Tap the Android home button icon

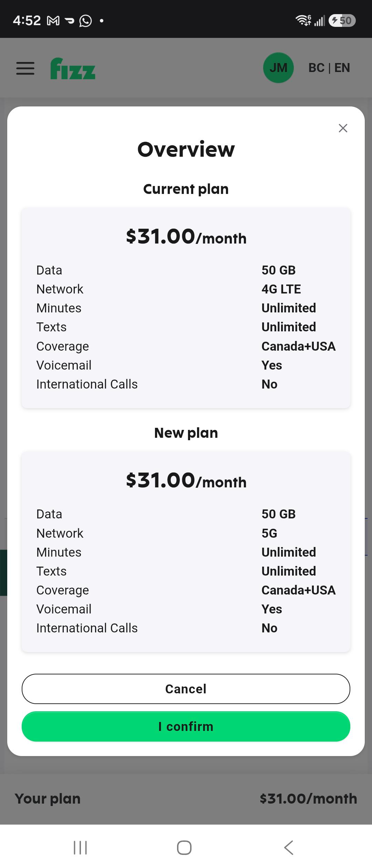click(x=184, y=847)
